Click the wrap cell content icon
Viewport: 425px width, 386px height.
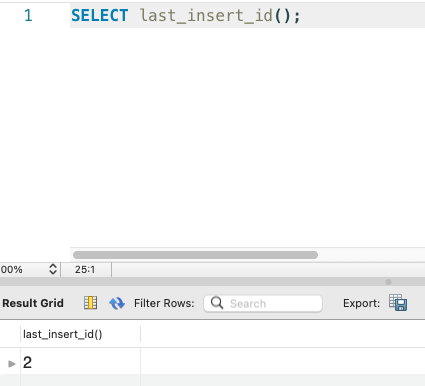pyautogui.click(x=90, y=303)
